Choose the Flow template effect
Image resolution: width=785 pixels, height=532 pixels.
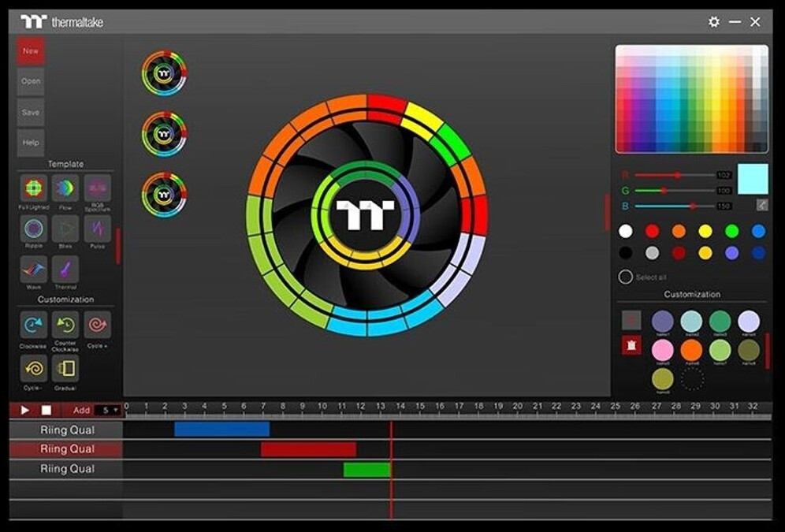point(65,188)
